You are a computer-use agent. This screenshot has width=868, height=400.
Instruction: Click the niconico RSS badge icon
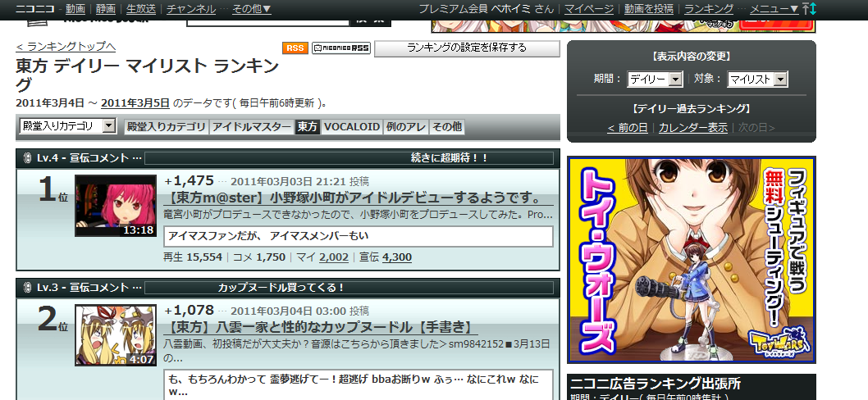pyautogui.click(x=341, y=48)
